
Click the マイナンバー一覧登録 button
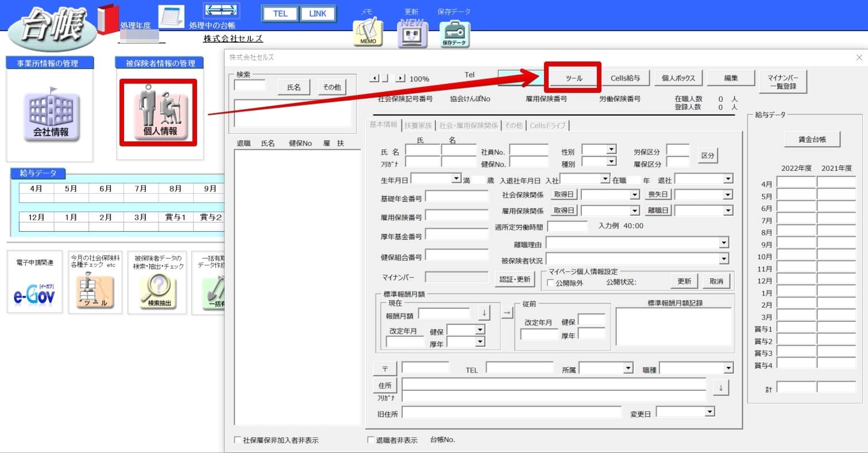[x=783, y=82]
